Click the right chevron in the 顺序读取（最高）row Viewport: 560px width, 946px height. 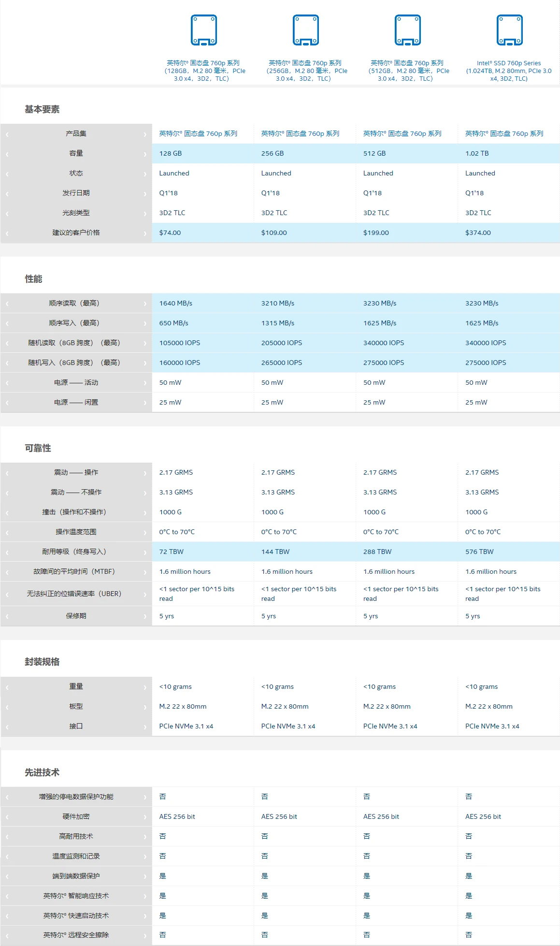tap(144, 304)
